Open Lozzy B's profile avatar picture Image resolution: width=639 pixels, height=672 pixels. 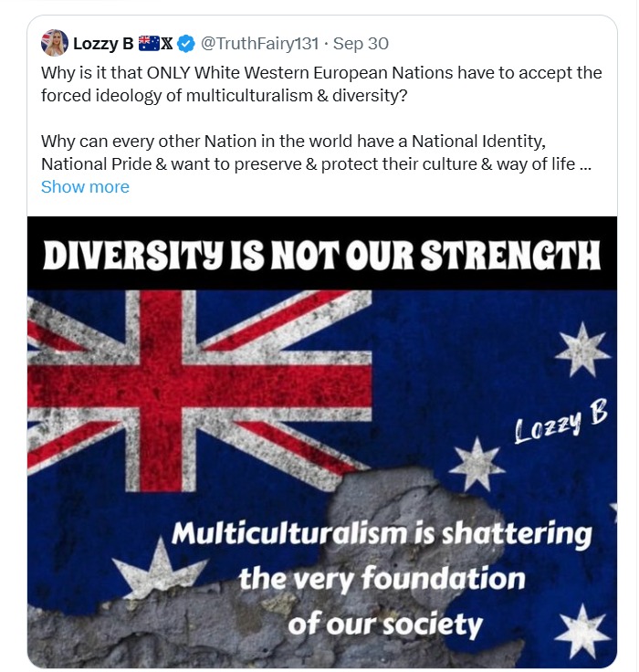pyautogui.click(x=55, y=43)
